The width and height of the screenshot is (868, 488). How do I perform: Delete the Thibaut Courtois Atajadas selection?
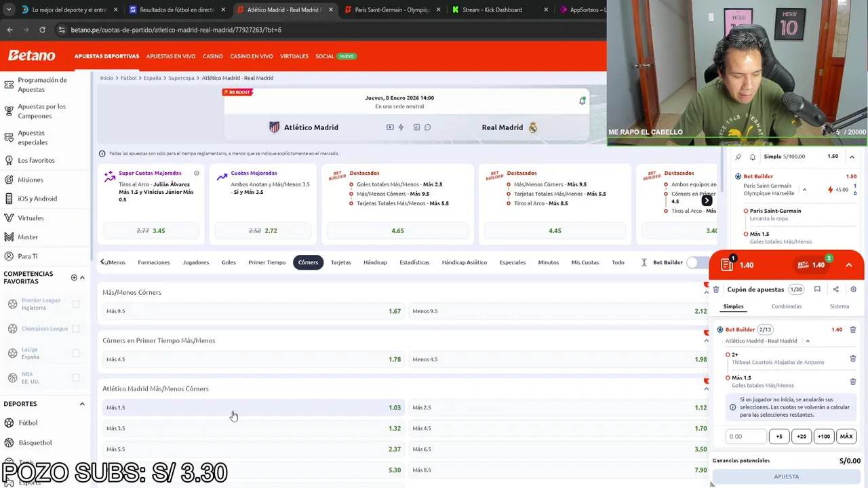(852, 359)
